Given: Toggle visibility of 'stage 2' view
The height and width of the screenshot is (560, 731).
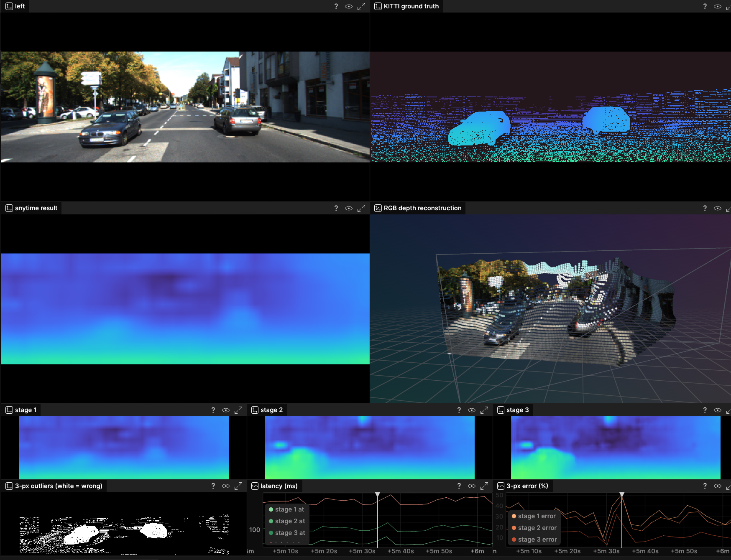Looking at the screenshot, I should [472, 410].
